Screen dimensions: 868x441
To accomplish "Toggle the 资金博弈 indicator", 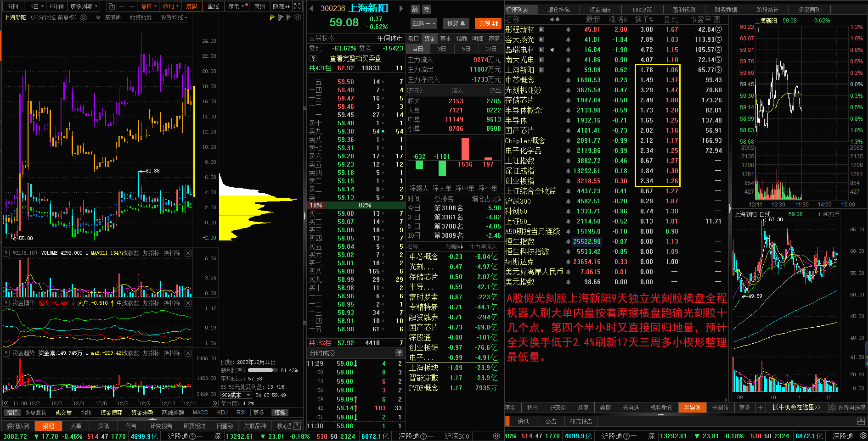I will pos(111,413).
